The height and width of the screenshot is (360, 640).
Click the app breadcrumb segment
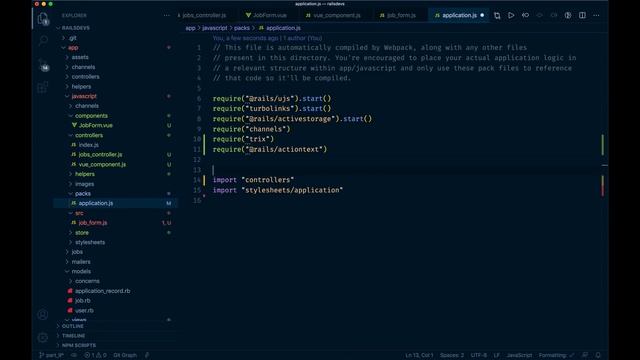190,28
